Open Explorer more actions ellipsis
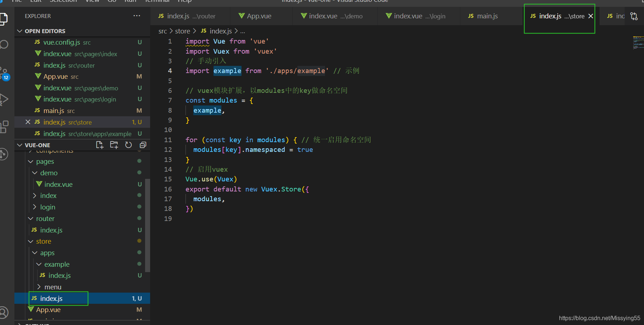Image resolution: width=644 pixels, height=325 pixels. click(x=137, y=16)
